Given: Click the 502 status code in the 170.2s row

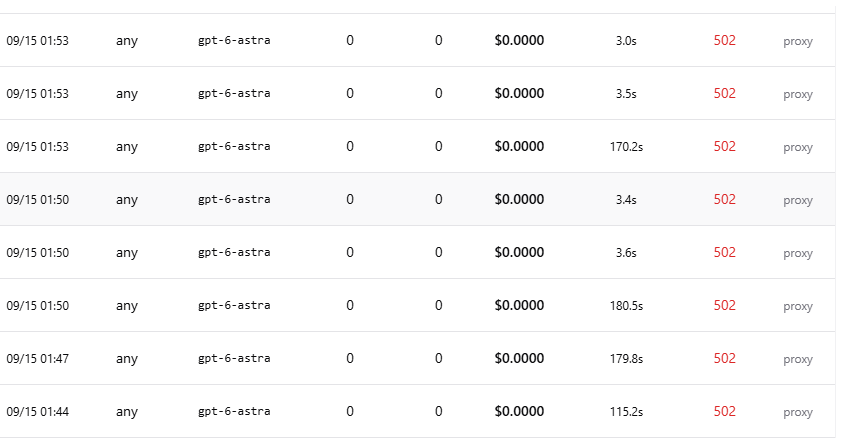Looking at the screenshot, I should (x=724, y=146).
